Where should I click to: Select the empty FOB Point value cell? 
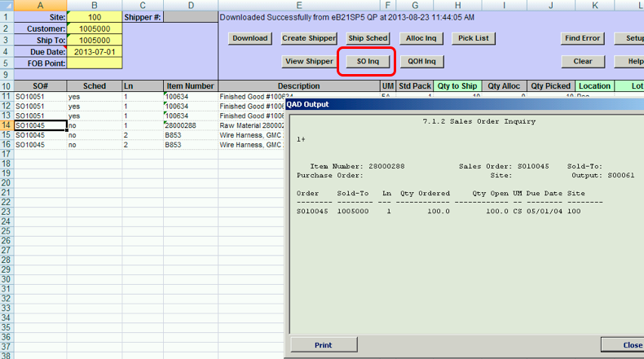(95, 63)
